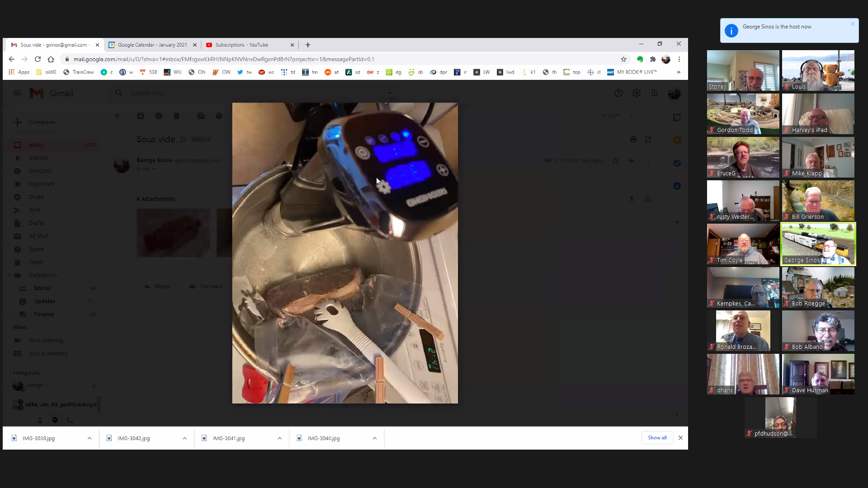Toggle Gmail main menu hamburger
The height and width of the screenshot is (488, 868).
(17, 93)
